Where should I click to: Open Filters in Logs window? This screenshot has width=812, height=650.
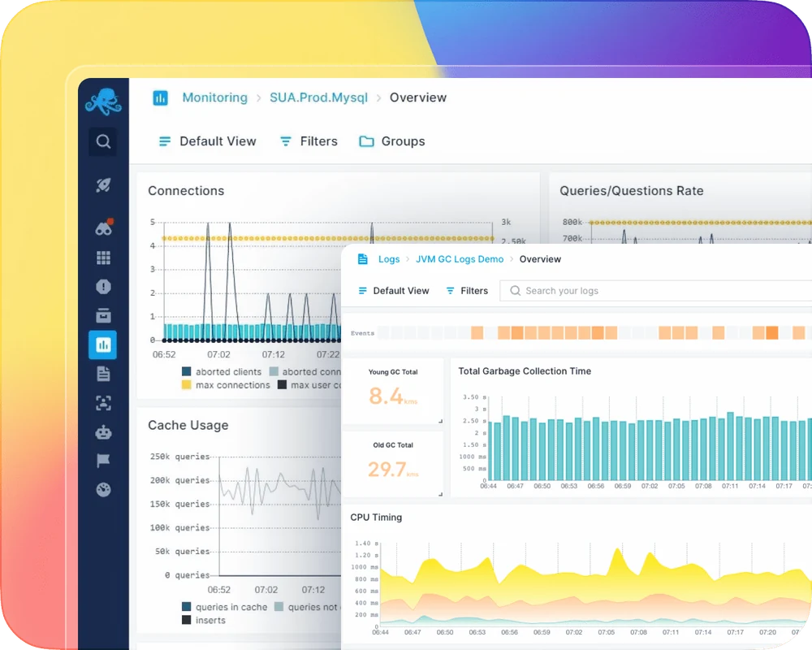467,291
